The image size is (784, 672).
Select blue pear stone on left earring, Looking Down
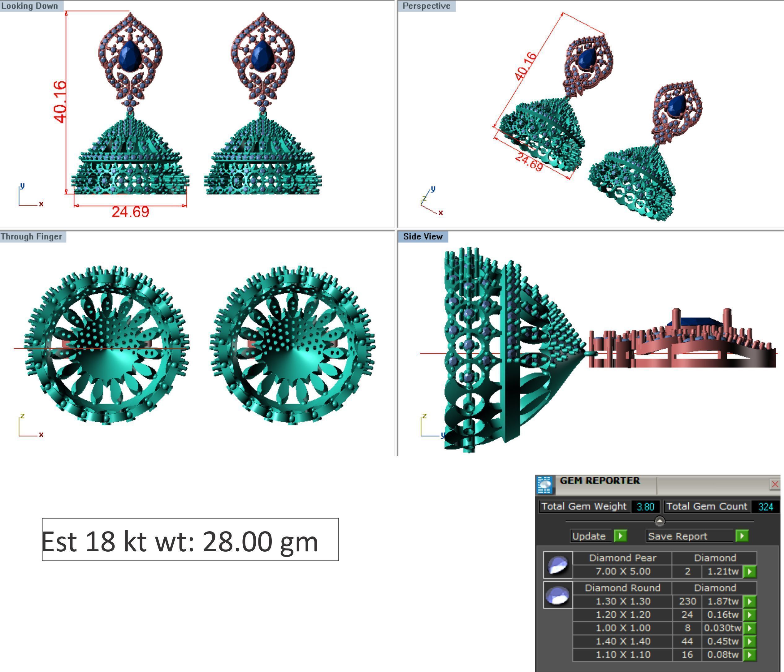pos(130,56)
